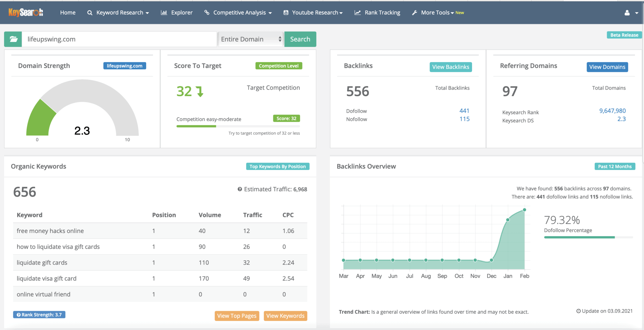The image size is (644, 330).
Task: Click the Dofollow count 441 link
Action: pos(464,111)
